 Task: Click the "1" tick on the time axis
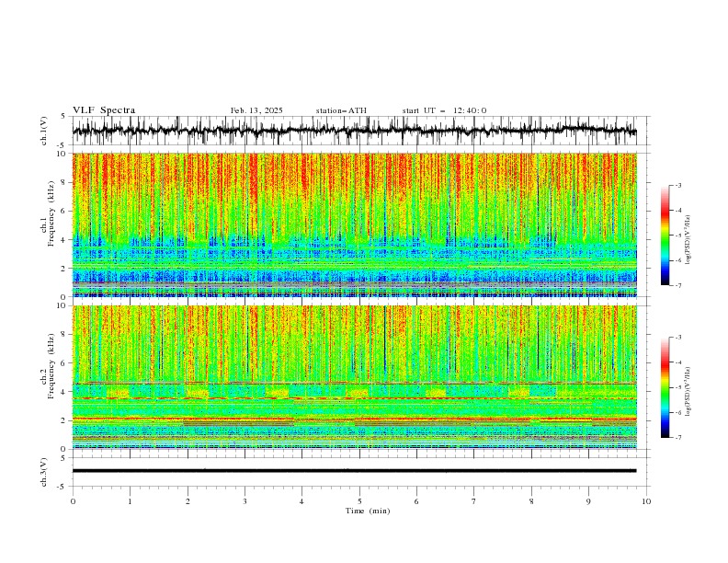tap(130, 501)
